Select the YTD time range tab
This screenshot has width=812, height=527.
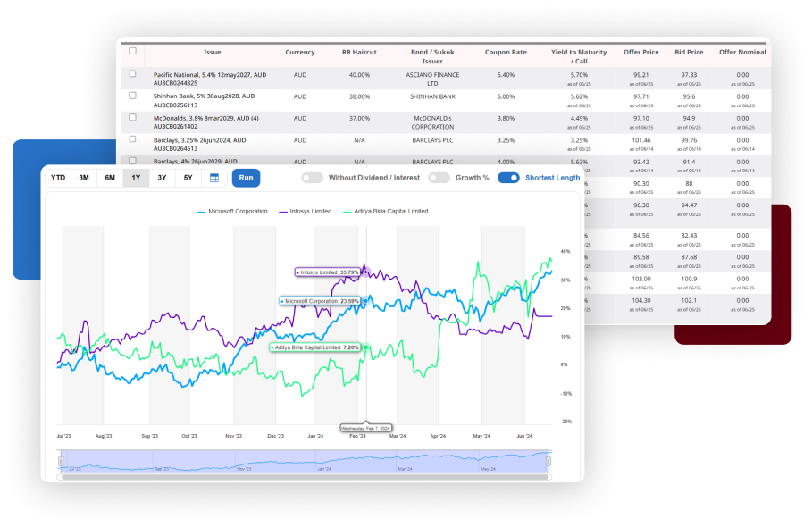58,178
